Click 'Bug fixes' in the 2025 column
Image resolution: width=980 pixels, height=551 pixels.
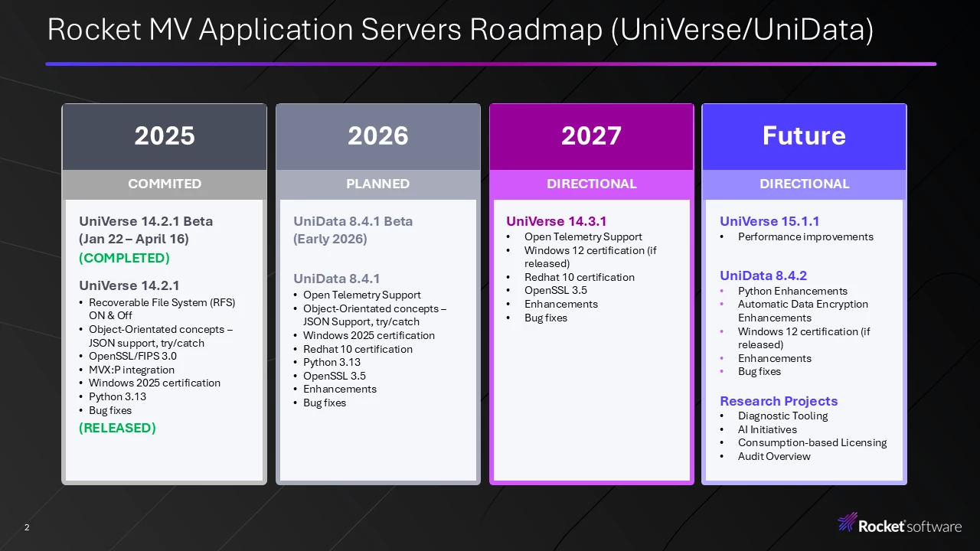(x=110, y=410)
